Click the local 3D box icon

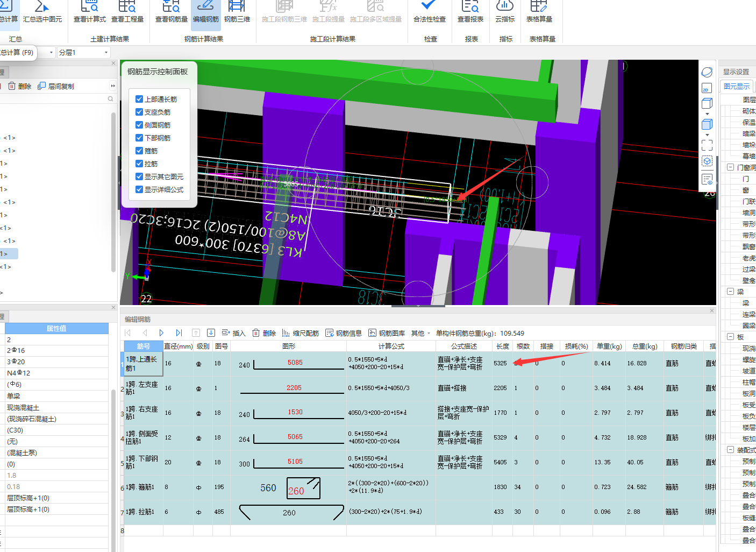point(707,161)
